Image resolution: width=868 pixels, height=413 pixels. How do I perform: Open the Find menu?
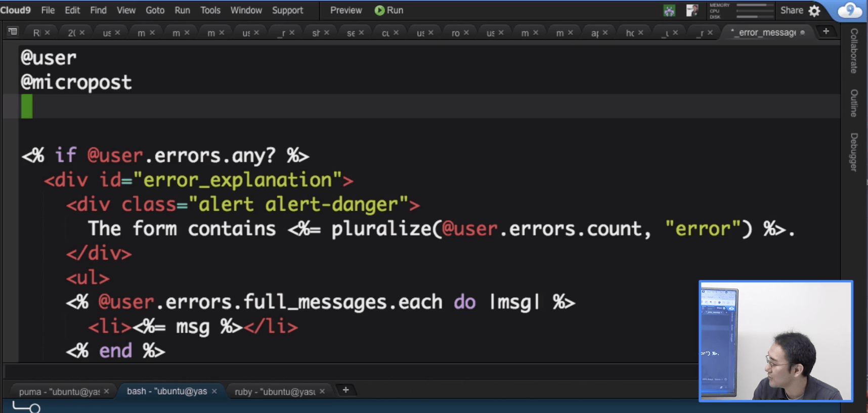click(98, 10)
